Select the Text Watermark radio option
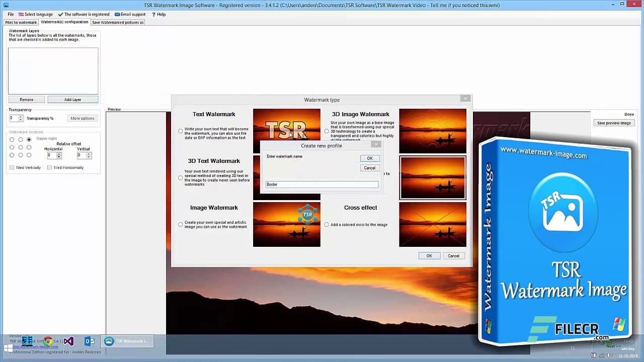This screenshot has height=362, width=644. click(x=181, y=131)
